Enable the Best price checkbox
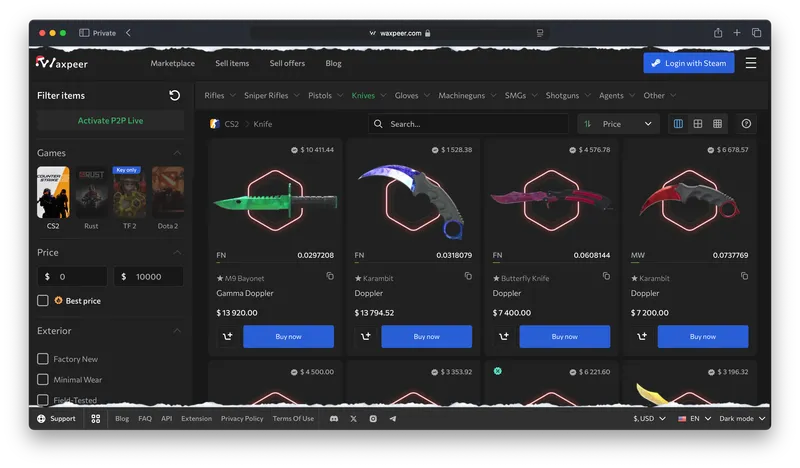800x468 pixels. [x=43, y=301]
